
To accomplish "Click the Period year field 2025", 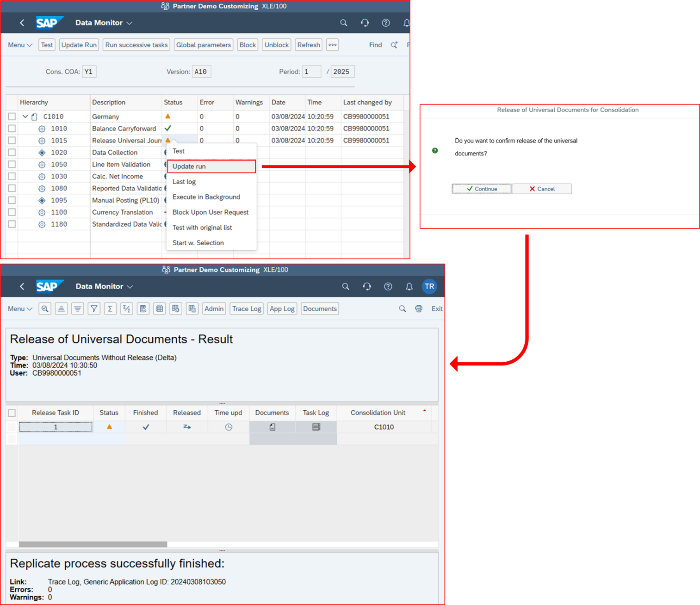I will tap(343, 72).
